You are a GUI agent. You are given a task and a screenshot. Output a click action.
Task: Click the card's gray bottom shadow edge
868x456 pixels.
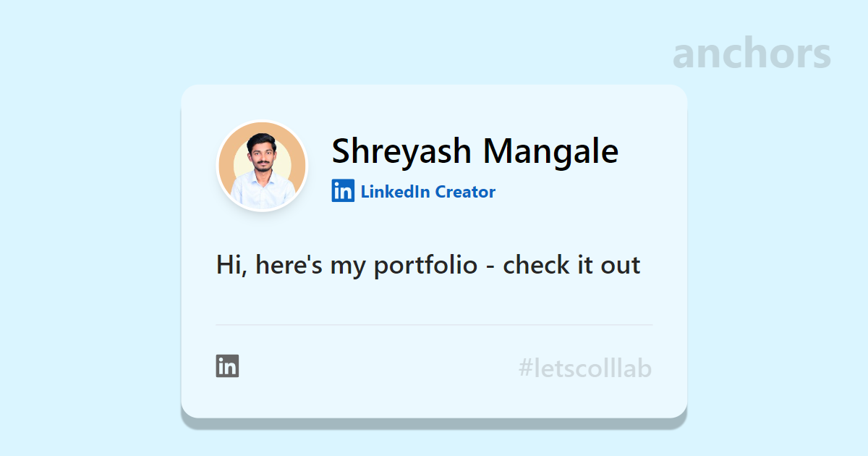[x=434, y=423]
